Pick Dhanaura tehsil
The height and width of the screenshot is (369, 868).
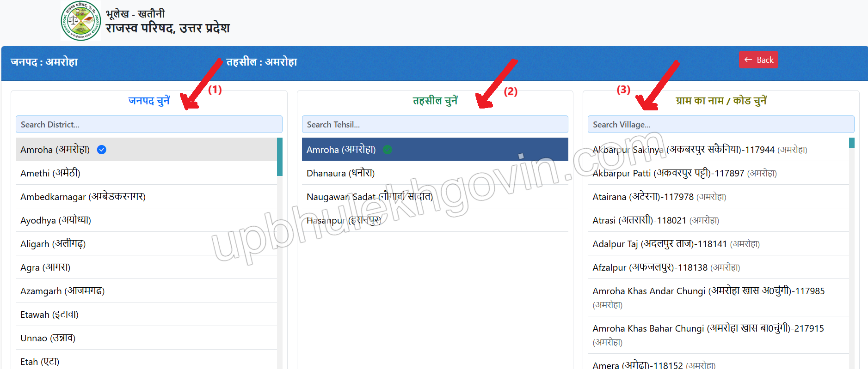pos(435,173)
